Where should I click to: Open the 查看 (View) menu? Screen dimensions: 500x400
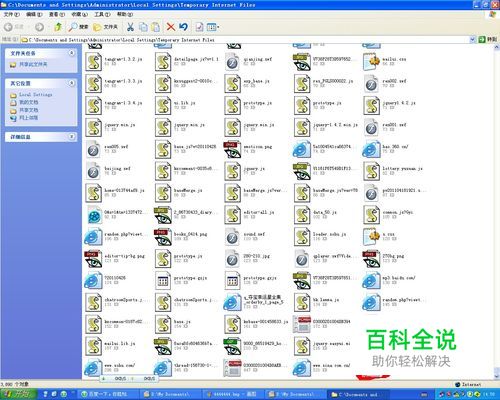point(56,14)
